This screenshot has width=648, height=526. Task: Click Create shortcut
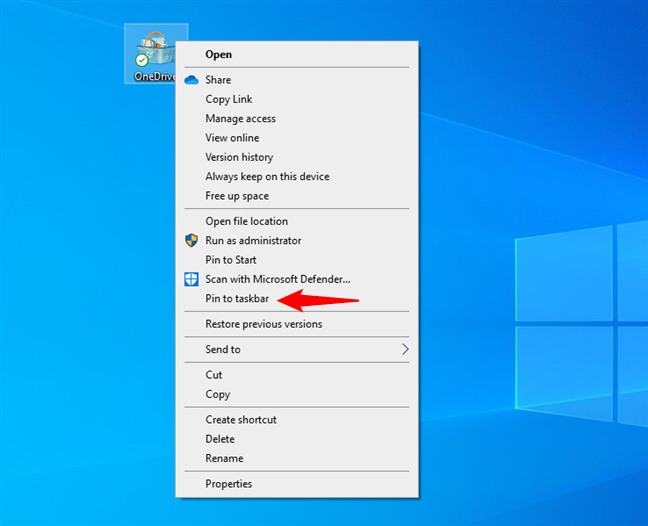point(297,419)
